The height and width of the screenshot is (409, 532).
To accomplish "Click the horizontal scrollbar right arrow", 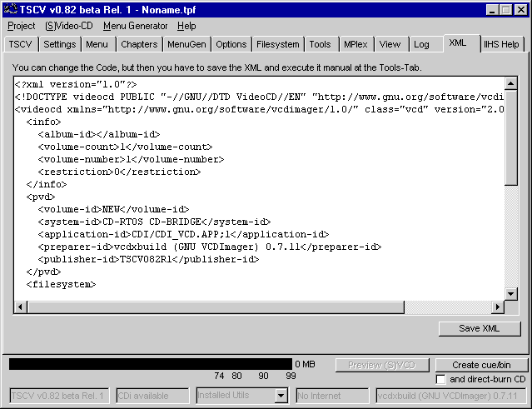I will click(x=498, y=307).
